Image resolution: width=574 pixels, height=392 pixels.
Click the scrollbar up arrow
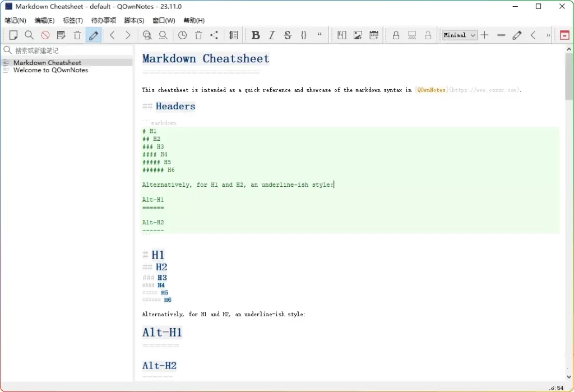569,49
